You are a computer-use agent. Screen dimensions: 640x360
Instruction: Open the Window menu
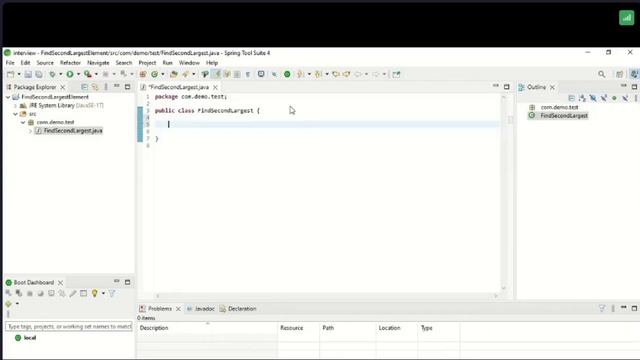coord(189,63)
